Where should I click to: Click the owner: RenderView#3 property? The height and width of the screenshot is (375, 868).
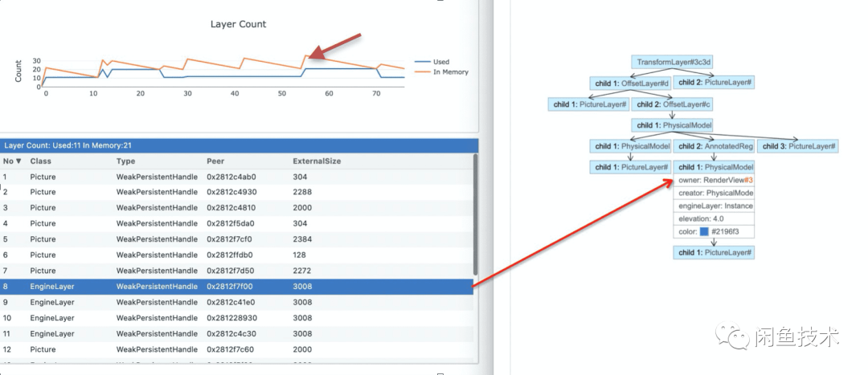714,181
